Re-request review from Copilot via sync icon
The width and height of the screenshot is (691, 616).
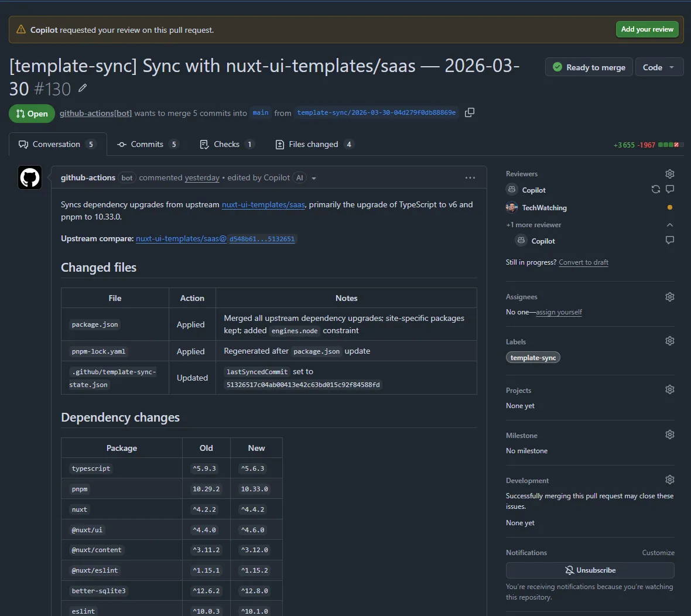(655, 189)
